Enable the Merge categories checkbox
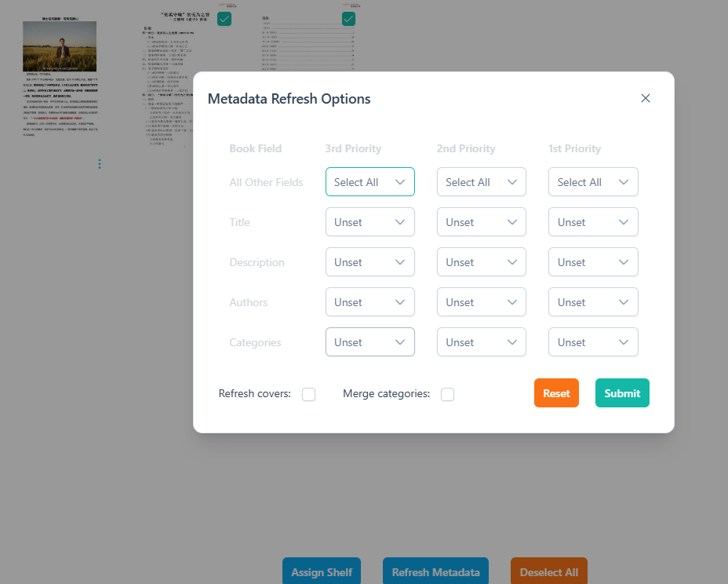 (448, 394)
